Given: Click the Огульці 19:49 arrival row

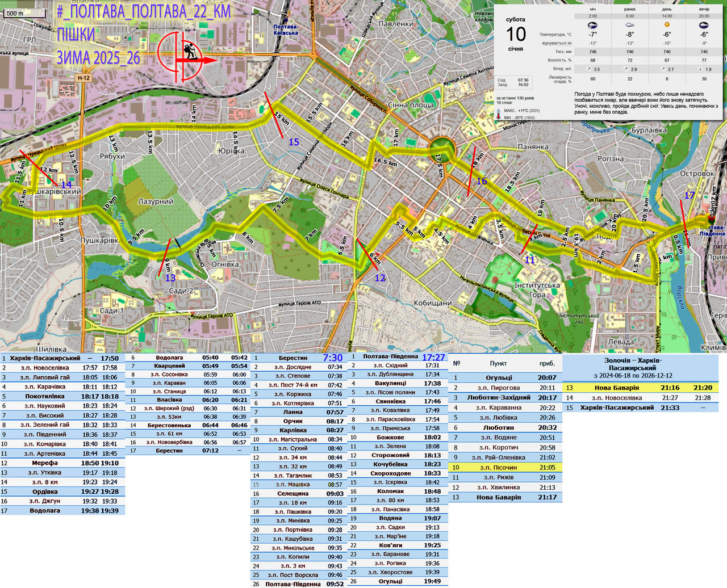Looking at the screenshot, I should tap(398, 581).
